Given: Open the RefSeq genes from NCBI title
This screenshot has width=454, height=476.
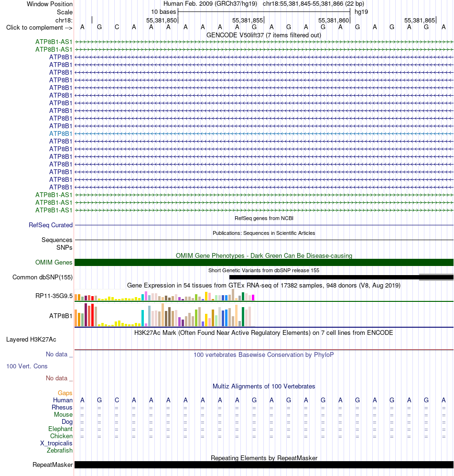Looking at the screenshot, I should point(264,218).
